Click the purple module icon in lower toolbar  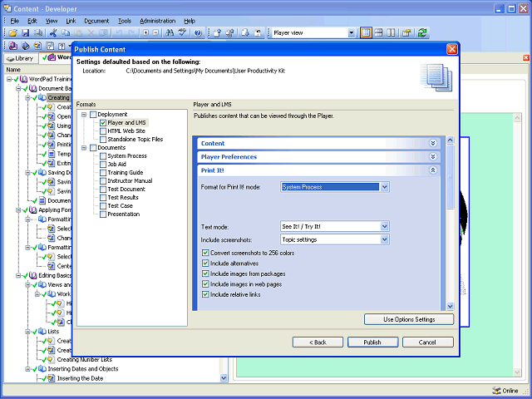13,46
